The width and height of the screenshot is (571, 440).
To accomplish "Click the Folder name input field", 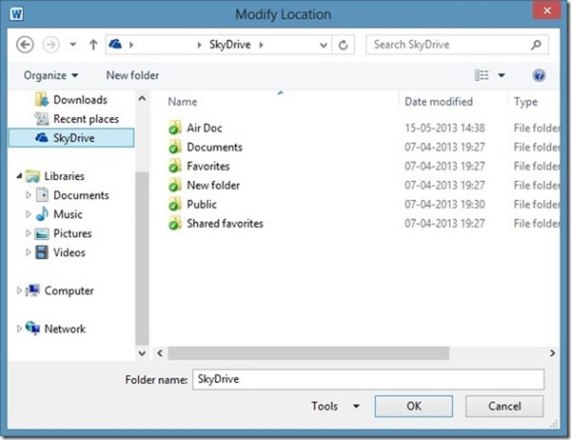I will tap(368, 379).
